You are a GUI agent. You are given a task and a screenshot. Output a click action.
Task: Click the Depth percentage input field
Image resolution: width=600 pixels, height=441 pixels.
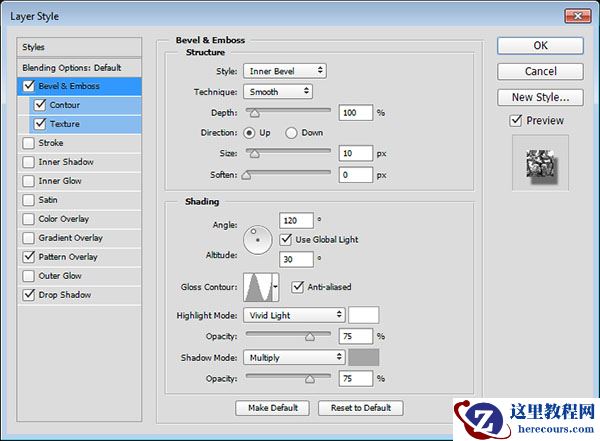point(355,113)
